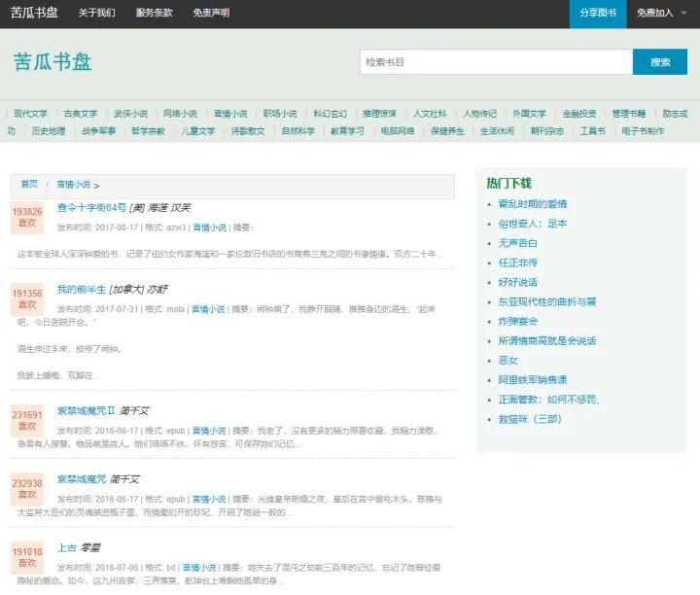
Task: Select the 哲学宗教 category
Action: click(x=148, y=131)
